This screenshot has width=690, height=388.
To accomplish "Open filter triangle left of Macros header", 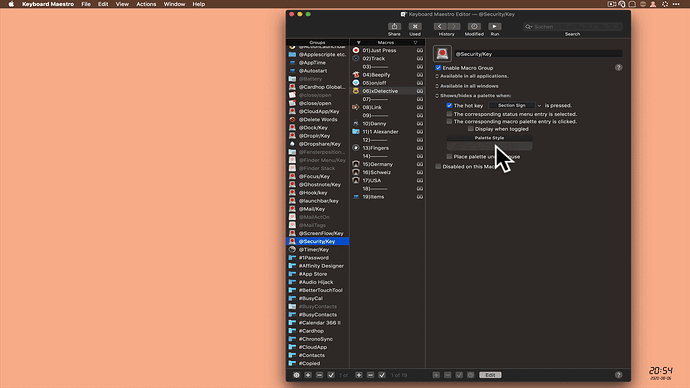I will point(358,43).
